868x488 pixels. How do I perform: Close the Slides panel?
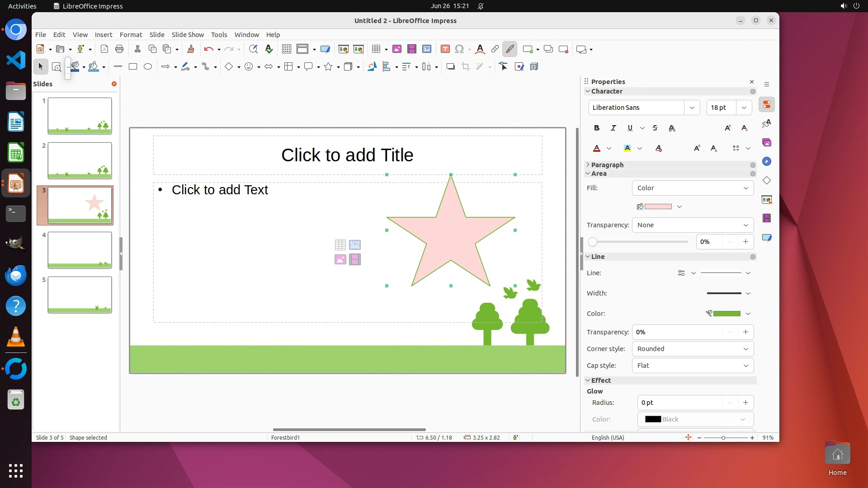click(114, 84)
